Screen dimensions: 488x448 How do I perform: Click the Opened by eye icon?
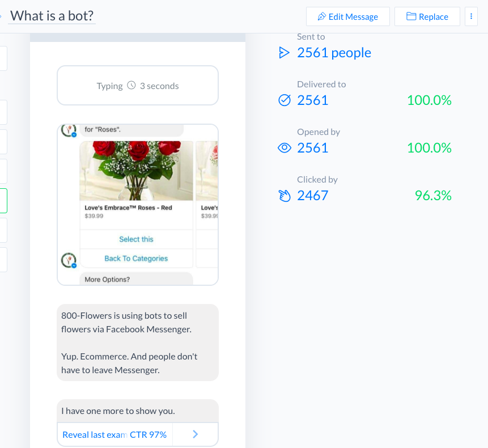(284, 148)
